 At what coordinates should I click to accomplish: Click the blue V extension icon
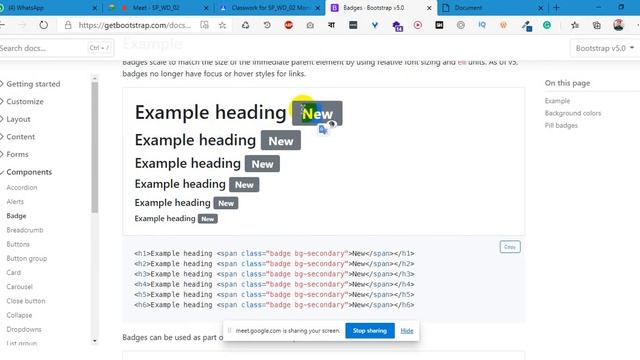point(375,25)
